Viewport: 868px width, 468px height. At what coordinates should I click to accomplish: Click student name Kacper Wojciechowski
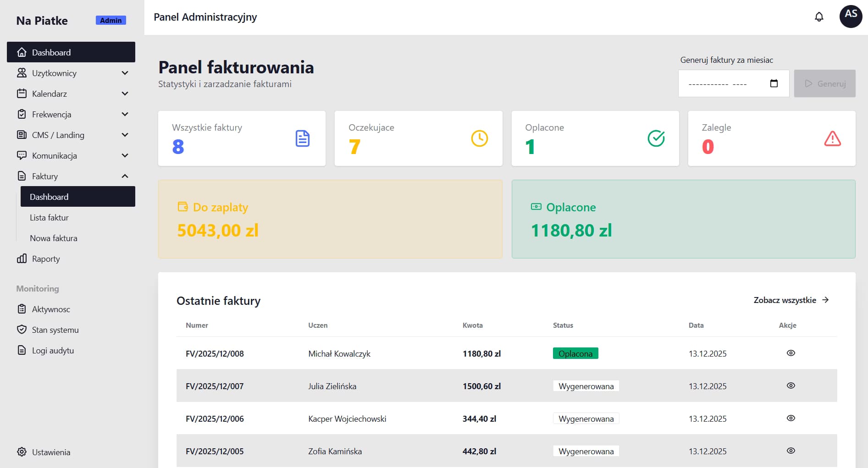347,418
